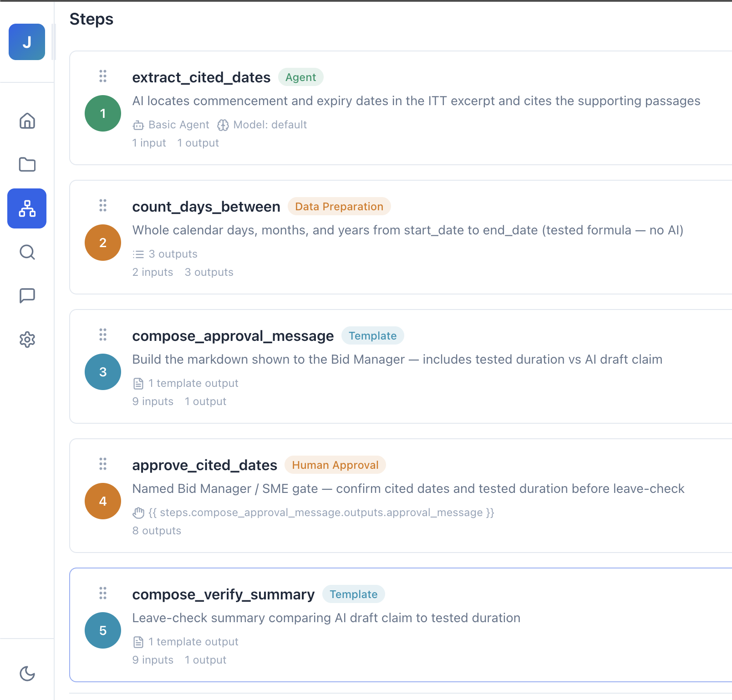Open the settings gear in the sidebar
Viewport: 732px width, 700px height.
click(x=27, y=340)
